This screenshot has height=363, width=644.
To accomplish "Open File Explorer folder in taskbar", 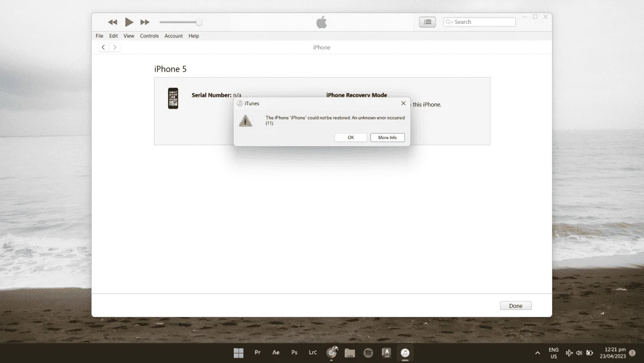I will (350, 353).
